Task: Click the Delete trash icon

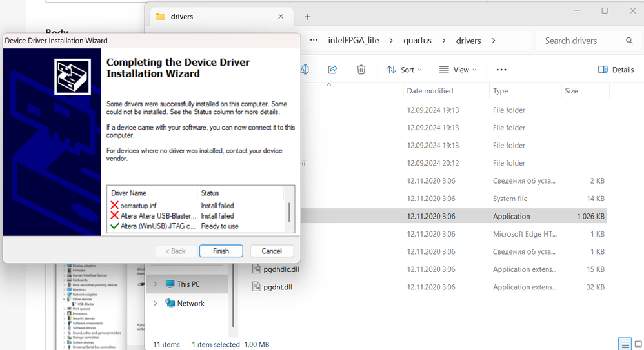Action: point(361,70)
